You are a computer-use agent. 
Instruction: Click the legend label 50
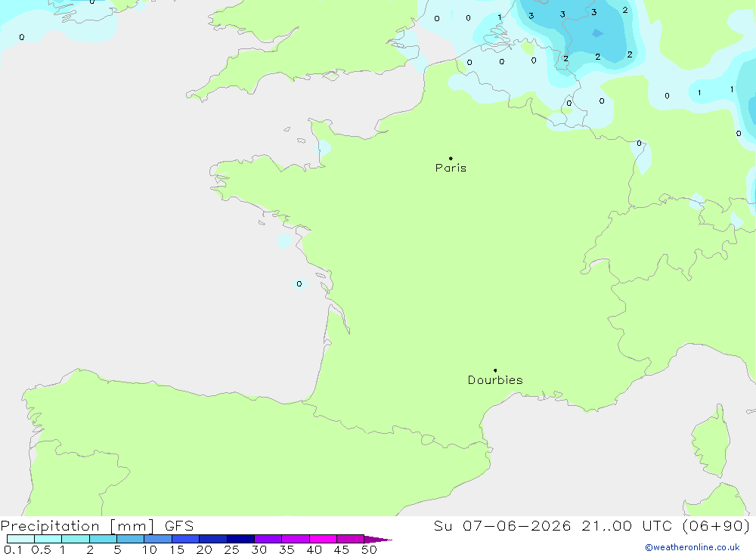tap(369, 549)
